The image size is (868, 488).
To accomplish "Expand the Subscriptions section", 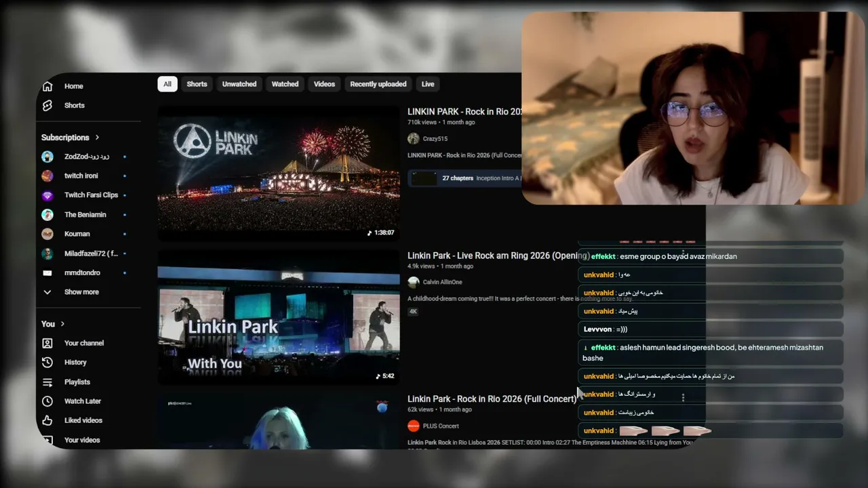I will (x=71, y=138).
